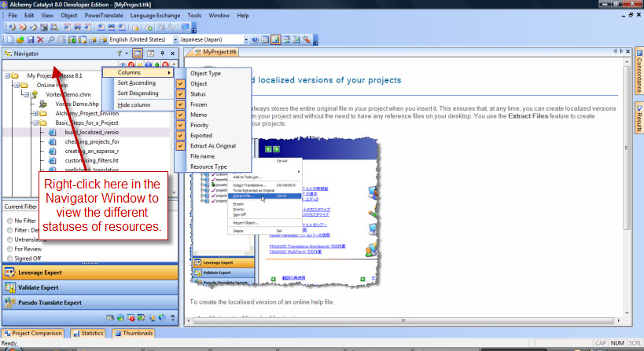Viewport: 644px width, 351px height.
Task: Collapse the Basic_Steps_for_a_Project folder node
Action: pos(35,123)
